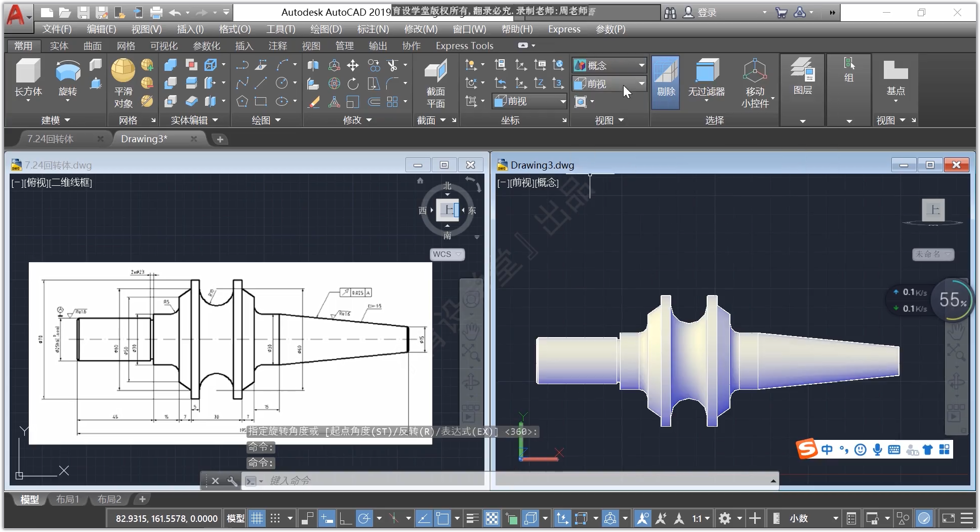
Task: Open the 前视 UCS dropdown in Coordinates panel
Action: 529,102
